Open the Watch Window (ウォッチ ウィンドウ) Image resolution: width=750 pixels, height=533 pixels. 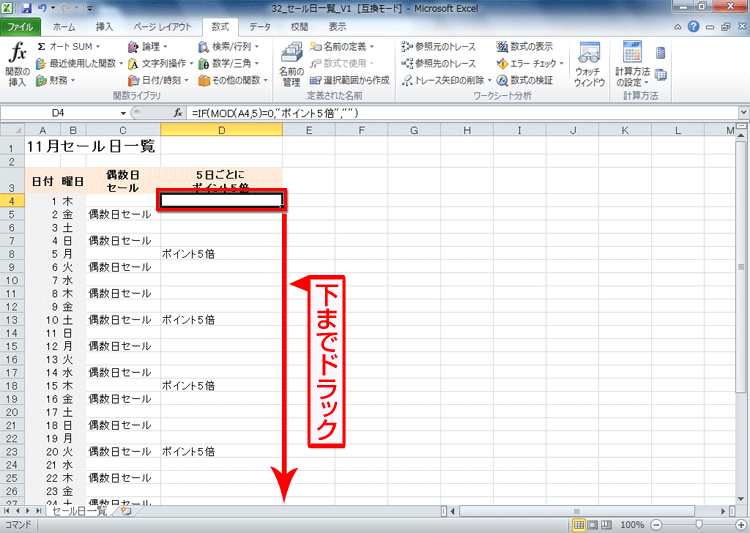(x=589, y=65)
